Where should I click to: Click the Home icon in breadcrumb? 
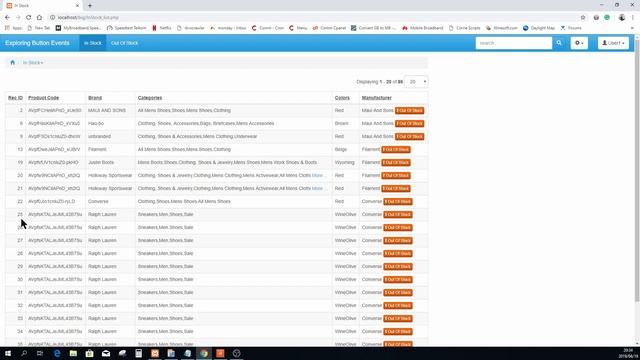[12, 62]
